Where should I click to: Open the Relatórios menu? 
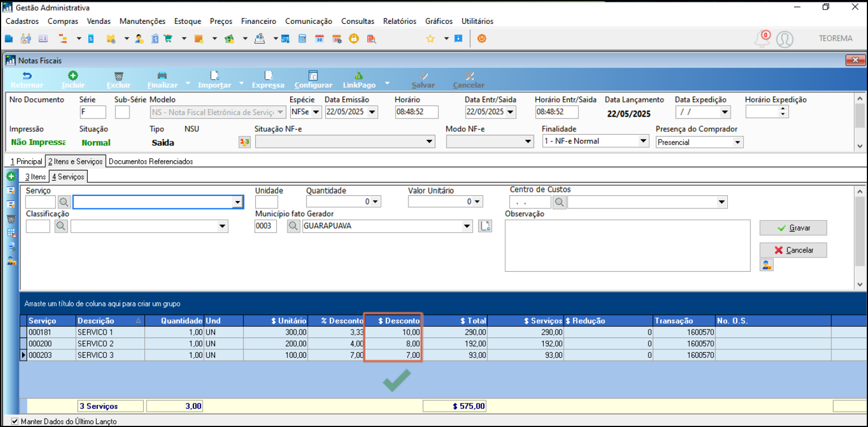399,21
